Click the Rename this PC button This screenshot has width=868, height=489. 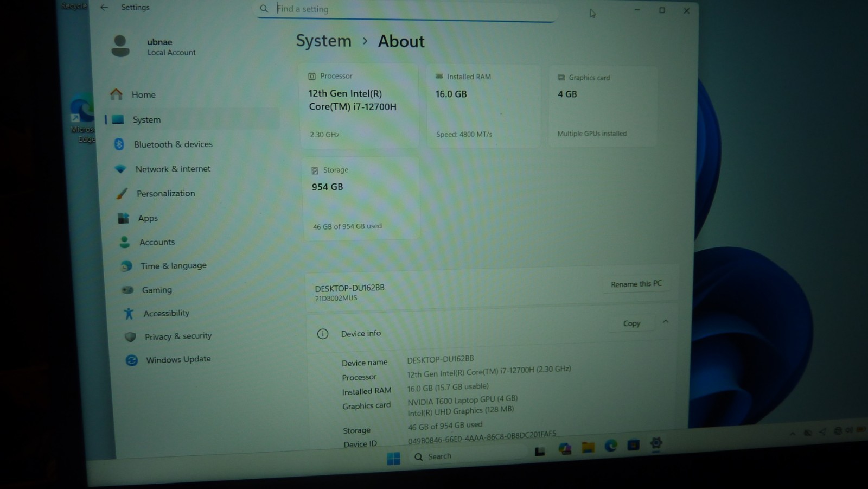point(636,284)
